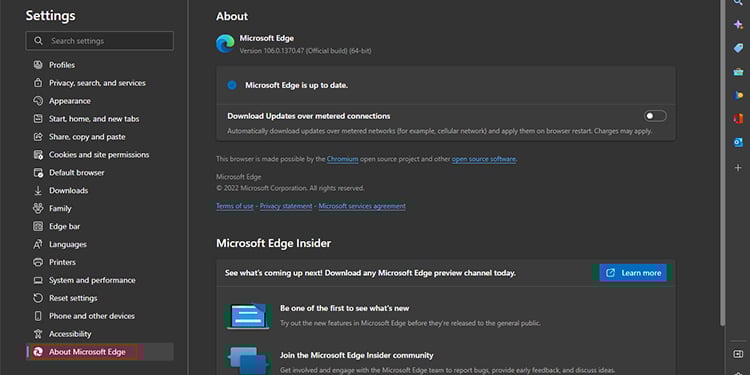Toggle Download Updates over metered connections
Image resolution: width=750 pixels, height=375 pixels.
pos(655,116)
